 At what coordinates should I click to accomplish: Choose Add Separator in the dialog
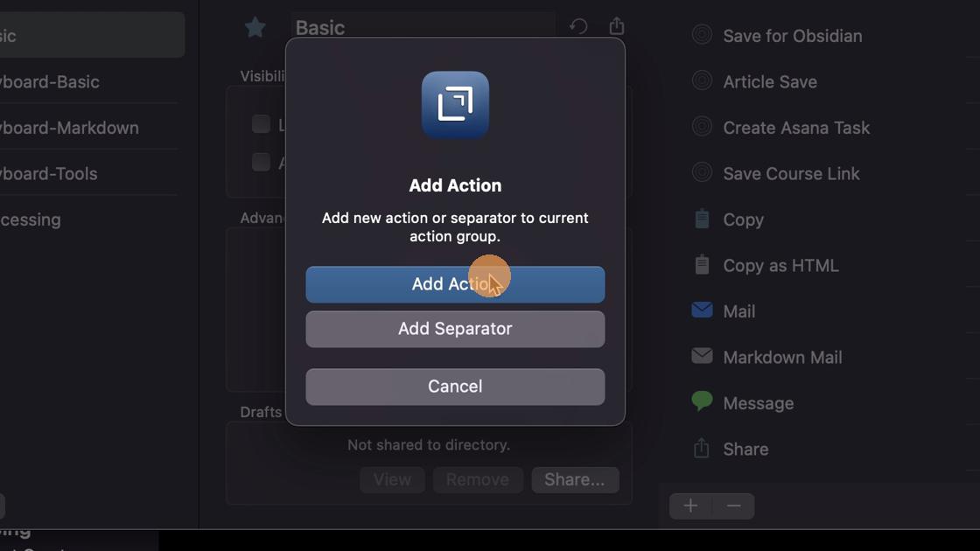click(455, 329)
